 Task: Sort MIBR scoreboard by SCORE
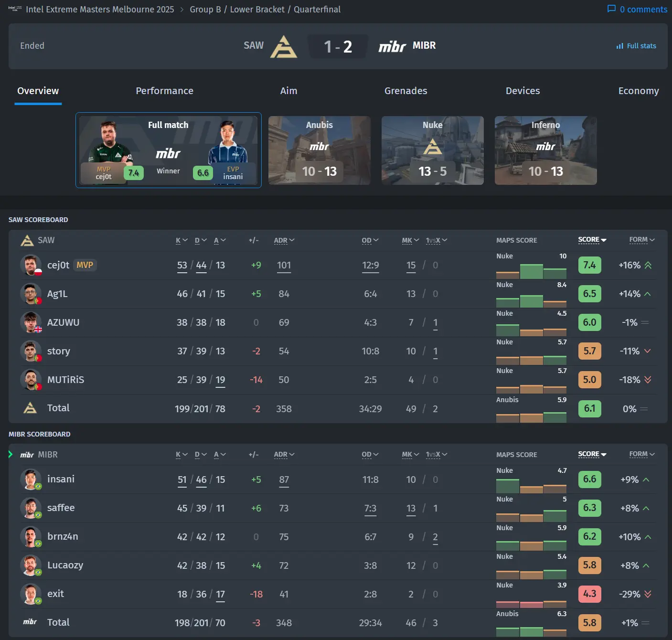pos(592,454)
